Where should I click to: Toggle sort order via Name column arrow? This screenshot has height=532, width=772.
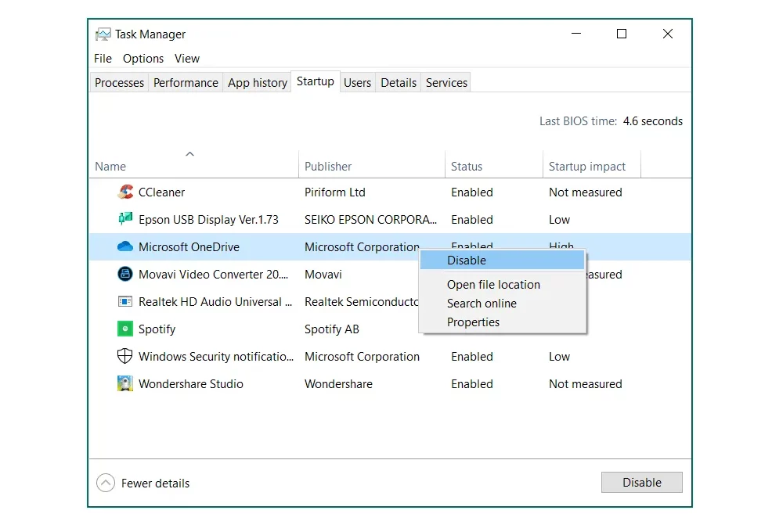pos(189,154)
